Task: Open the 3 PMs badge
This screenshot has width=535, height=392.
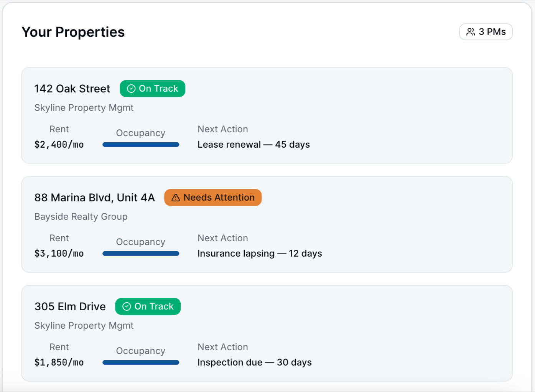Action: click(486, 32)
